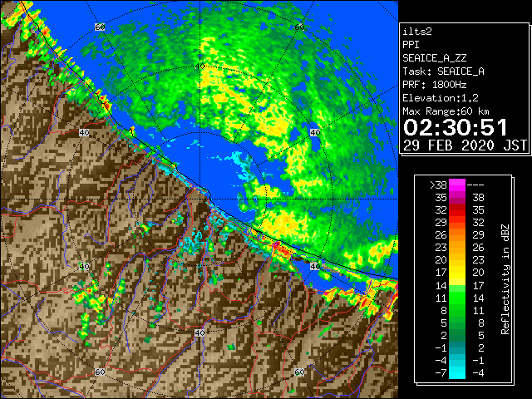Click the "PPI" scan type label
This screenshot has height=399, width=532.
[411, 45]
